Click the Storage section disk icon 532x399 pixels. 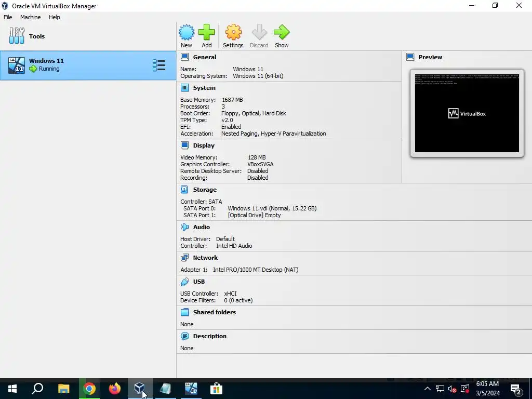click(x=184, y=190)
